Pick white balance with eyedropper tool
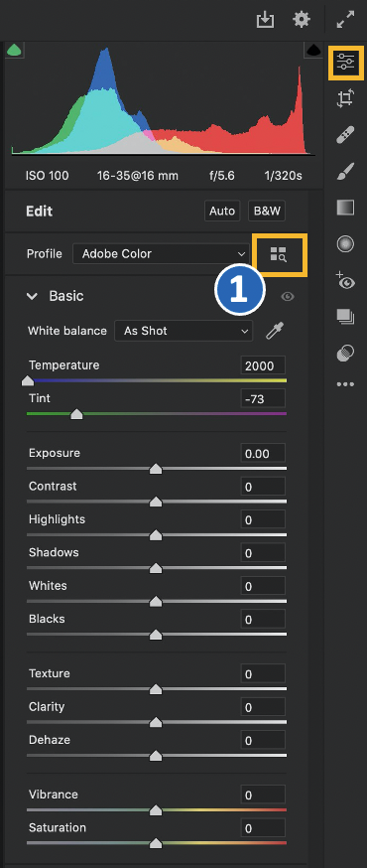 pyautogui.click(x=275, y=331)
